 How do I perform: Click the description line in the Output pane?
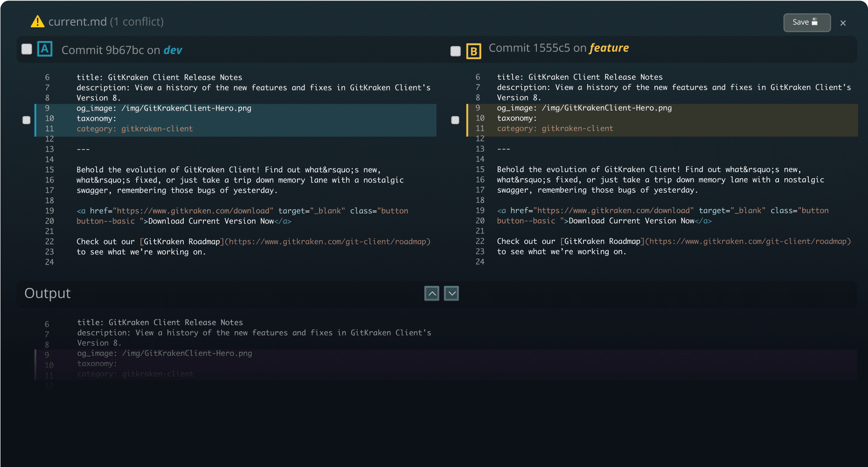click(x=254, y=333)
